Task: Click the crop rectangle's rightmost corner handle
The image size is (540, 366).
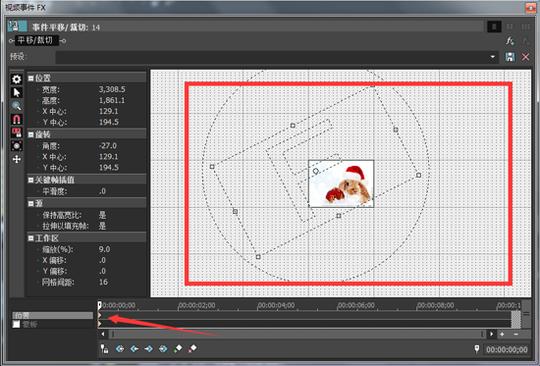Action: 418,175
